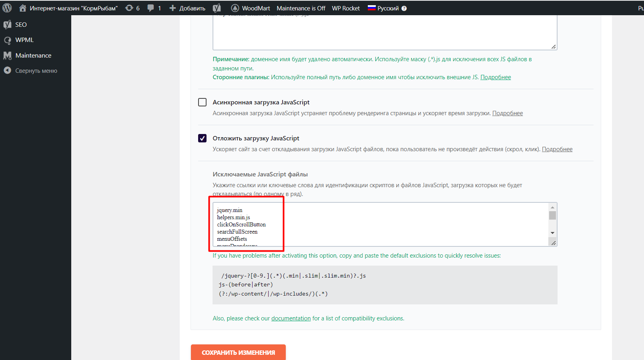The height and width of the screenshot is (360, 644).
Task: Click the scroll up arrow in exclusions textarea
Action: click(552, 207)
